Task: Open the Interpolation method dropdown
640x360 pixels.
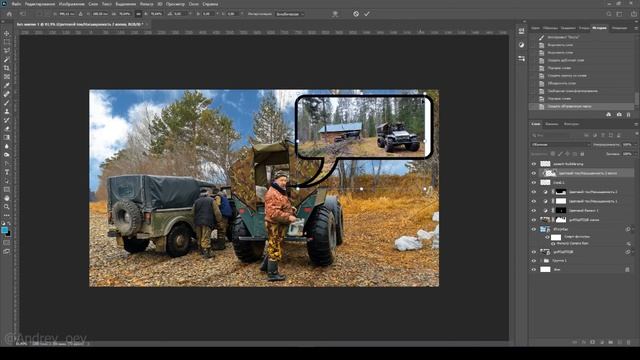Action: click(290, 14)
